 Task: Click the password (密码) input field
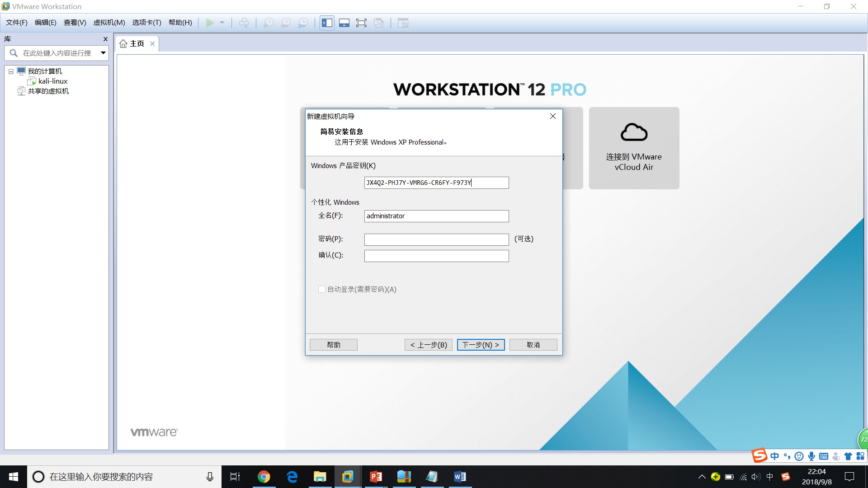436,239
